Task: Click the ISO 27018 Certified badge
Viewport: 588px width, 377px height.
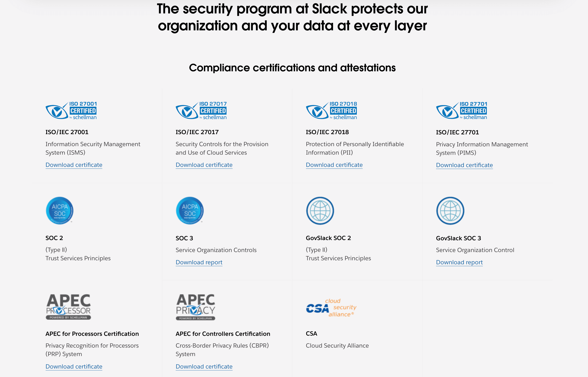Action: (331, 111)
